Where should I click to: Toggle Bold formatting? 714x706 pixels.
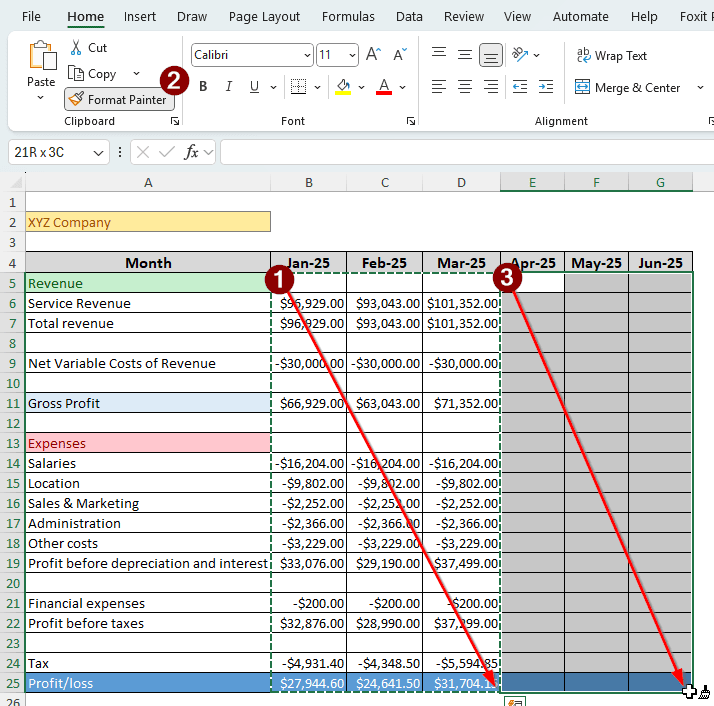(203, 87)
